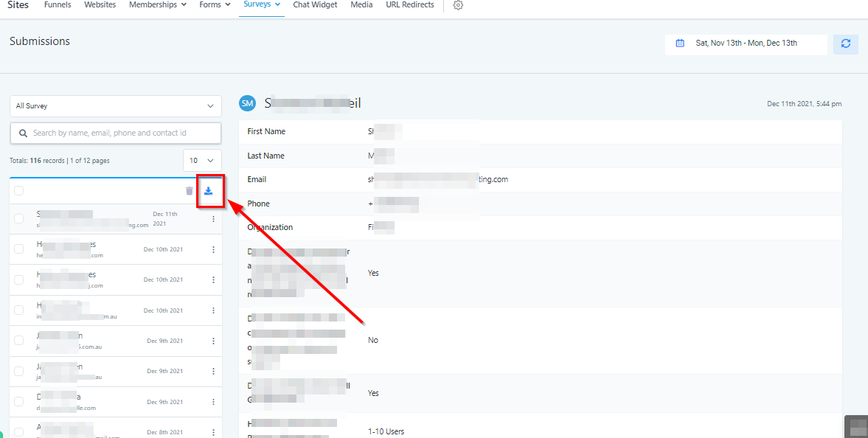The height and width of the screenshot is (438, 868).
Task: Check the first Dec 10th 2021 submission checkbox
Action: pyautogui.click(x=19, y=249)
